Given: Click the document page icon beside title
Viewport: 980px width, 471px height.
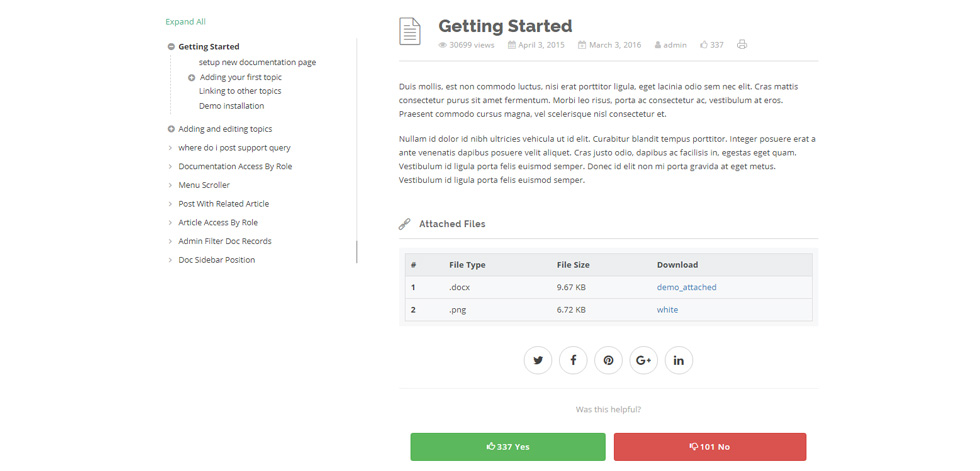Looking at the screenshot, I should pyautogui.click(x=410, y=32).
